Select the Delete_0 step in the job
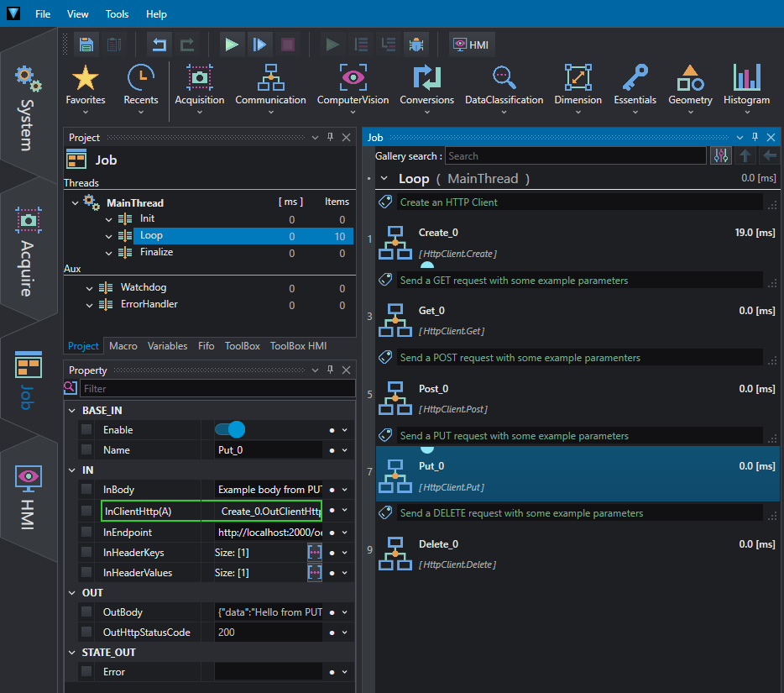Viewport: 784px width, 693px height. coord(578,554)
